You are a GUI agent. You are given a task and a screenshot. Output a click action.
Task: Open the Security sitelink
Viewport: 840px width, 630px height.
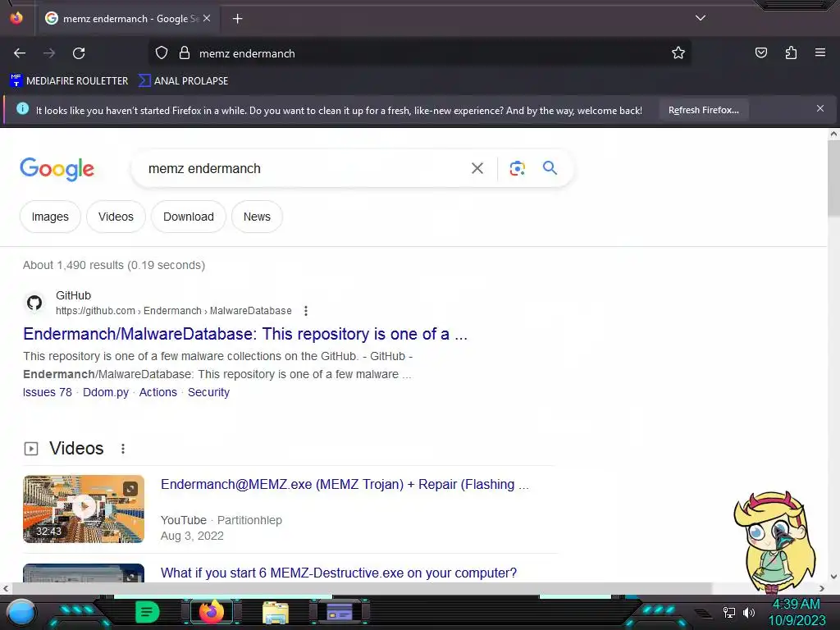208,392
